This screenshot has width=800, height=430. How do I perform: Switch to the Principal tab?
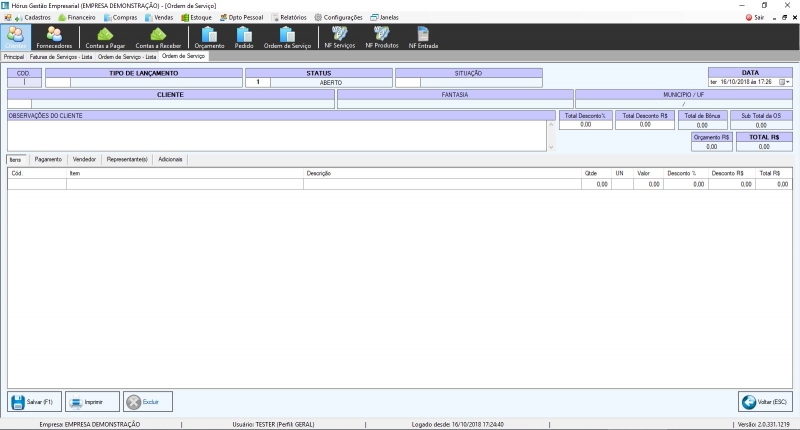pyautogui.click(x=14, y=57)
